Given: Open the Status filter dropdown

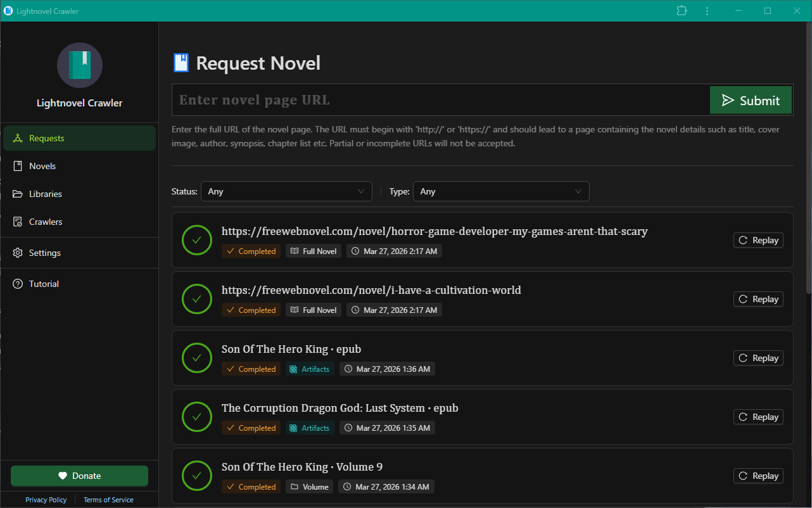Looking at the screenshot, I should (286, 191).
